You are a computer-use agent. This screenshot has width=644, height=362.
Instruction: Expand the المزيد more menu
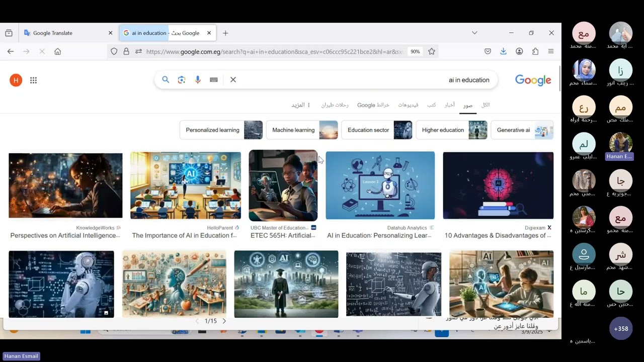(x=301, y=105)
